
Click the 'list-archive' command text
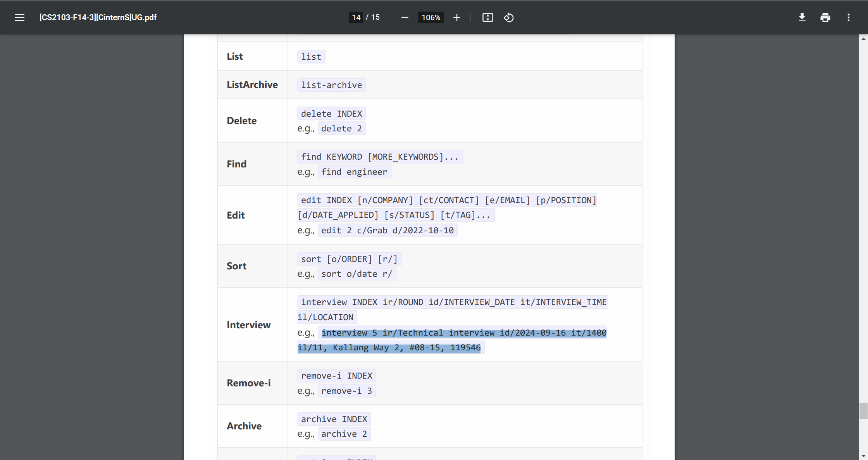tap(331, 85)
